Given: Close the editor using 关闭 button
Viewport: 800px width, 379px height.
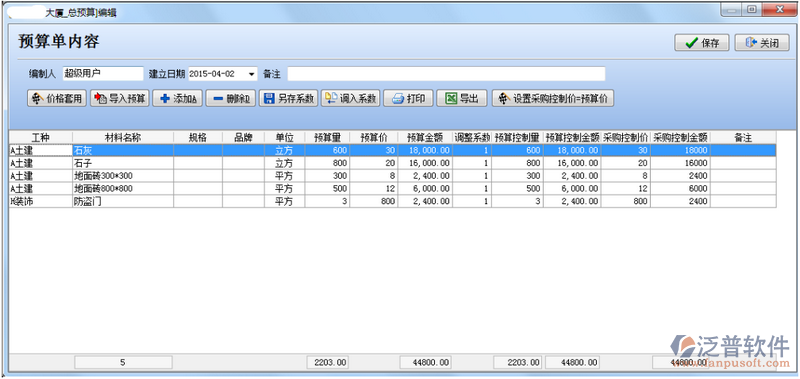Looking at the screenshot, I should pos(762,43).
